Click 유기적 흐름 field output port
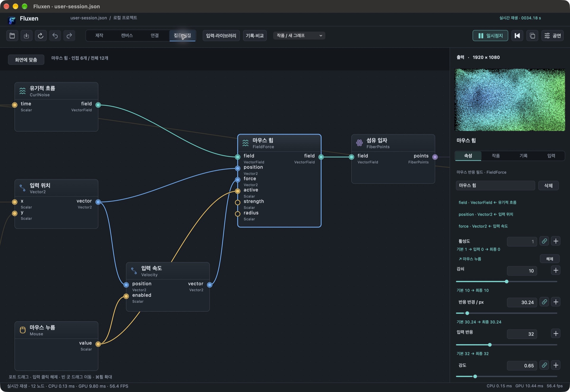Screen dimensions: 570x392 click(98, 105)
